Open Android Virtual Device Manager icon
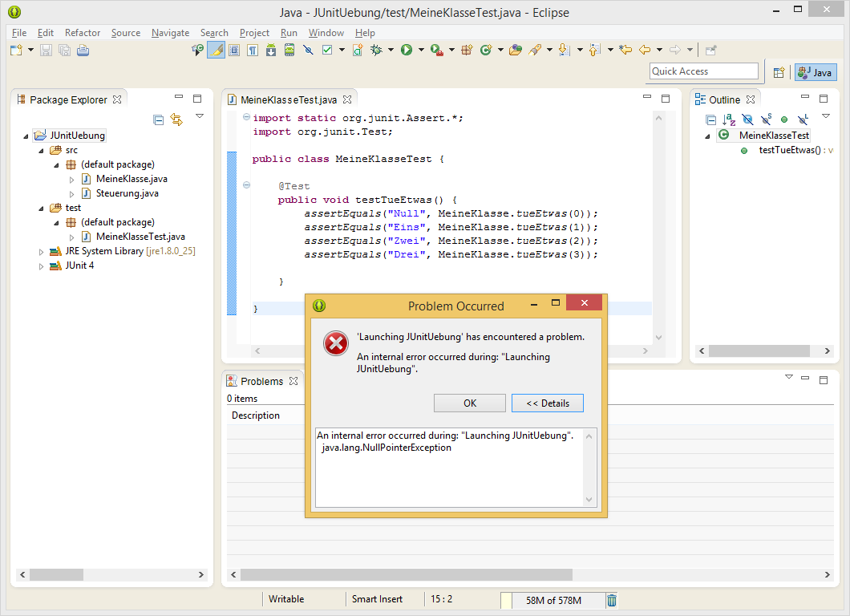This screenshot has width=850, height=616. point(289,51)
